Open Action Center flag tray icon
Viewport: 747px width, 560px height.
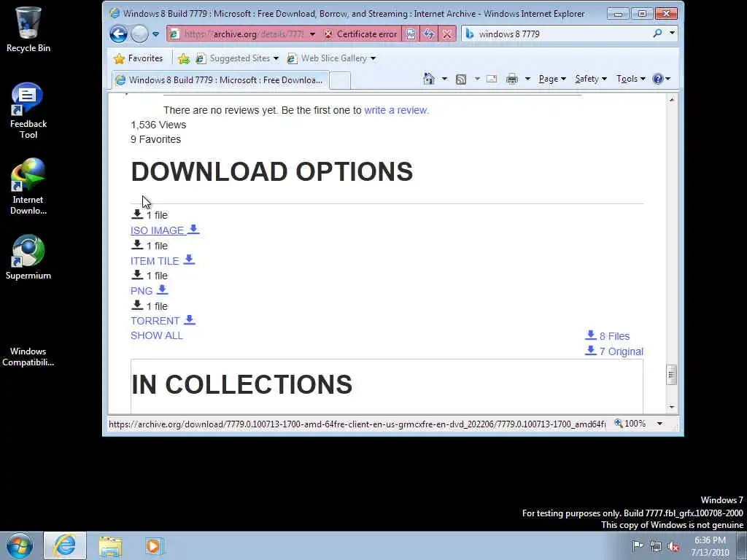click(638, 545)
